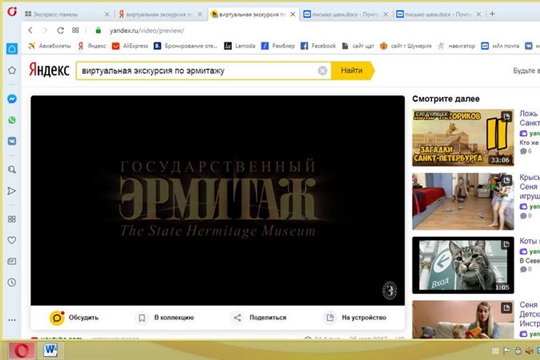
Task: Send video На устройство
Action: [356, 318]
